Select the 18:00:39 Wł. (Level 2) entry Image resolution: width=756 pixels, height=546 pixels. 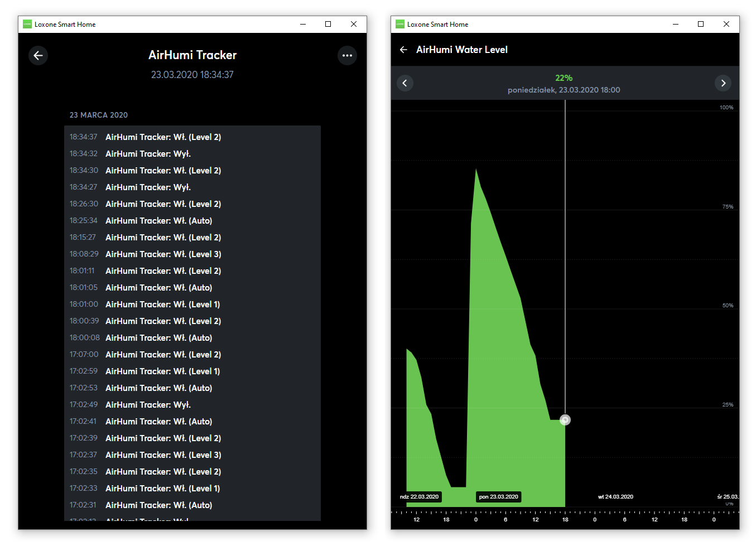point(192,321)
